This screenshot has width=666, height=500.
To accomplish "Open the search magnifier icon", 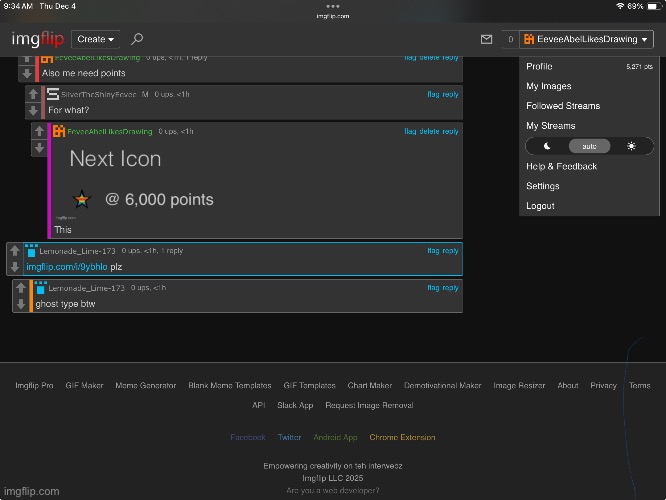I will [x=137, y=39].
